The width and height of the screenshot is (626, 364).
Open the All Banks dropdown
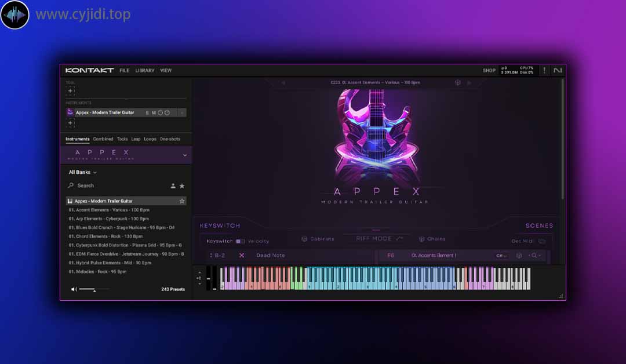point(83,172)
